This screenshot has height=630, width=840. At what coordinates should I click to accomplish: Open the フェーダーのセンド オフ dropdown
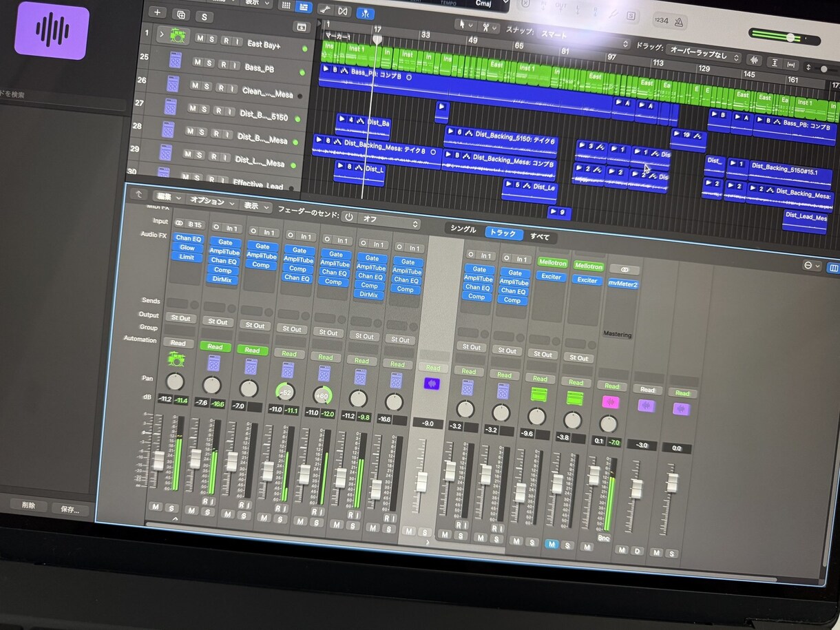pos(390,220)
